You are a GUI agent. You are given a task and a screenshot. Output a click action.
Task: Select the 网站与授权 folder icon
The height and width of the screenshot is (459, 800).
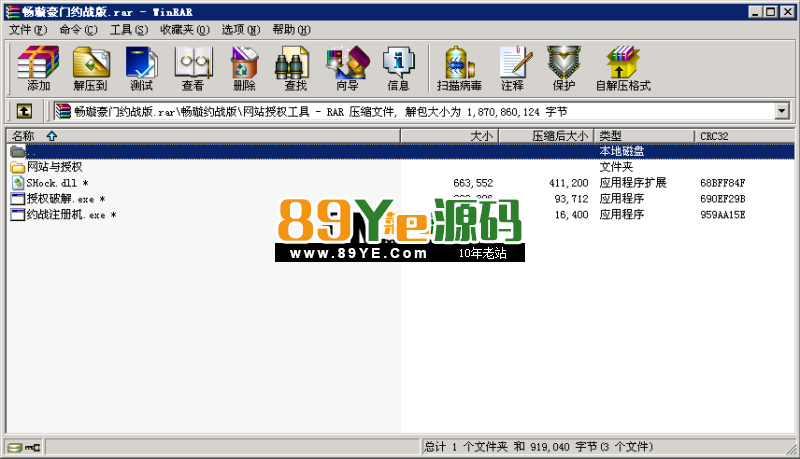18,167
